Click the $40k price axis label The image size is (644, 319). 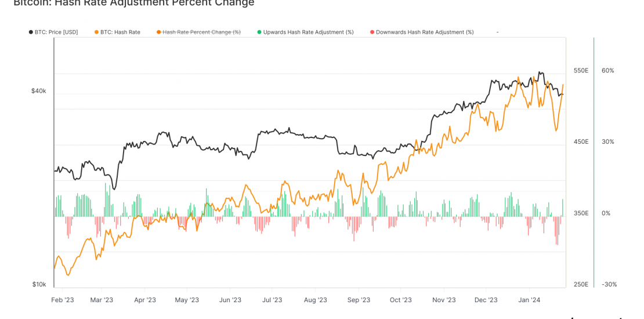coord(39,91)
